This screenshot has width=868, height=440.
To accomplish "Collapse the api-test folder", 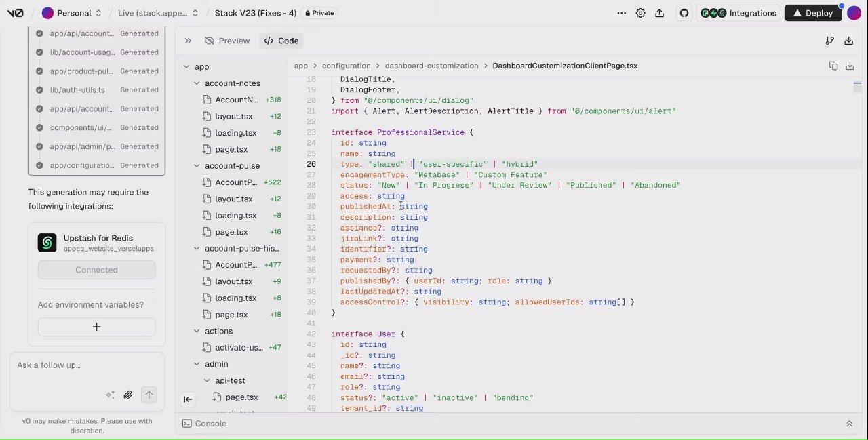I will (207, 381).
